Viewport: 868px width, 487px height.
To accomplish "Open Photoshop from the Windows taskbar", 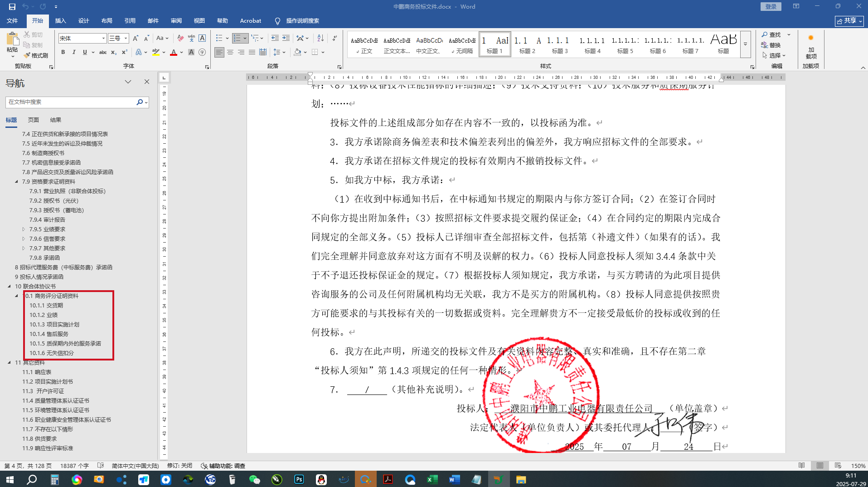I will click(x=299, y=479).
